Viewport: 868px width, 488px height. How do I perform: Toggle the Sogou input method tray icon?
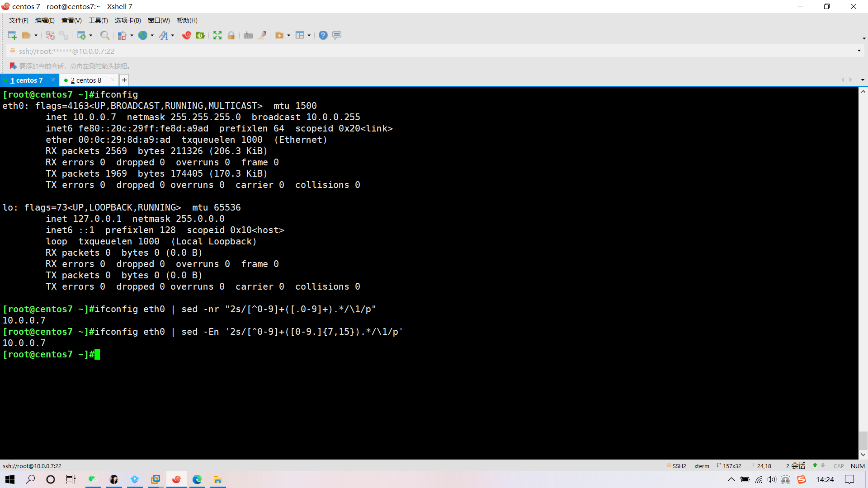(x=802, y=479)
